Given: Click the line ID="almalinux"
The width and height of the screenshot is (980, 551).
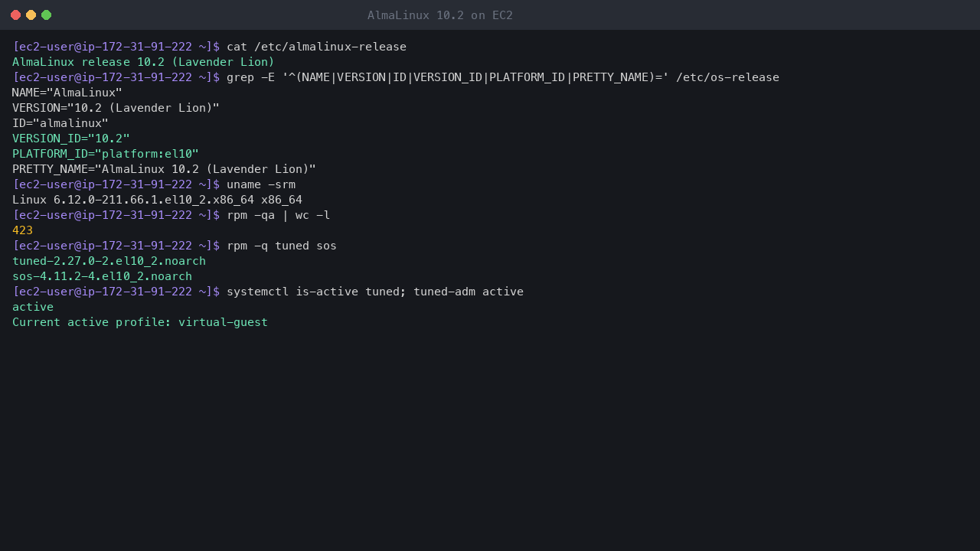Looking at the screenshot, I should point(60,123).
